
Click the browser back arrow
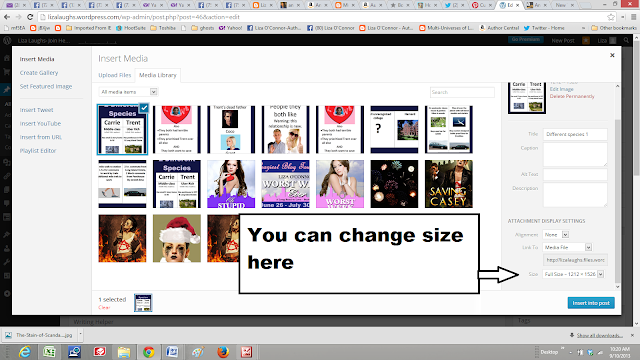pyautogui.click(x=7, y=17)
